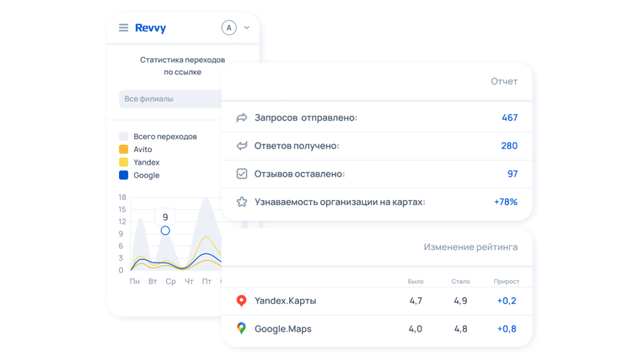Click the Avito legend label

(143, 149)
